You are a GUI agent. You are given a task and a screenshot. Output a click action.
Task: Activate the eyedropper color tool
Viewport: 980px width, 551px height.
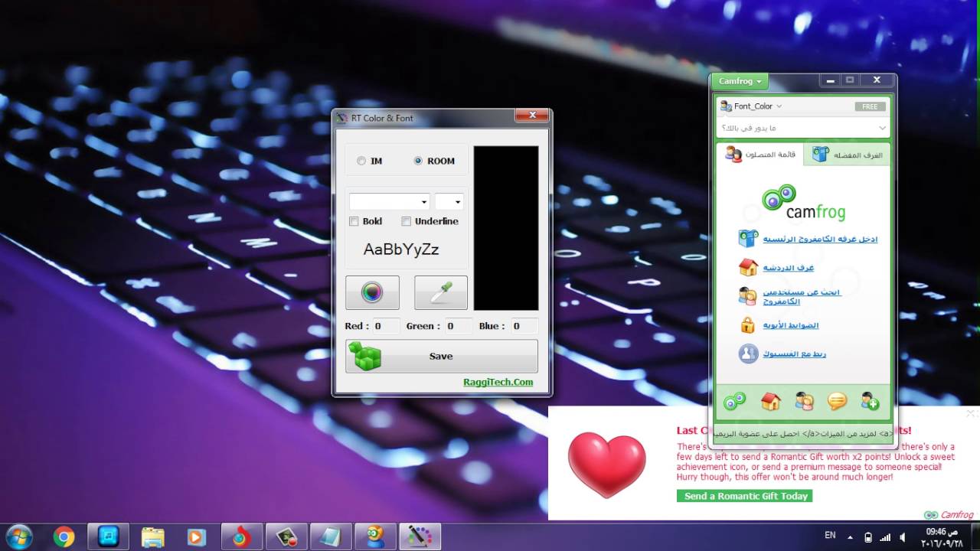(441, 292)
